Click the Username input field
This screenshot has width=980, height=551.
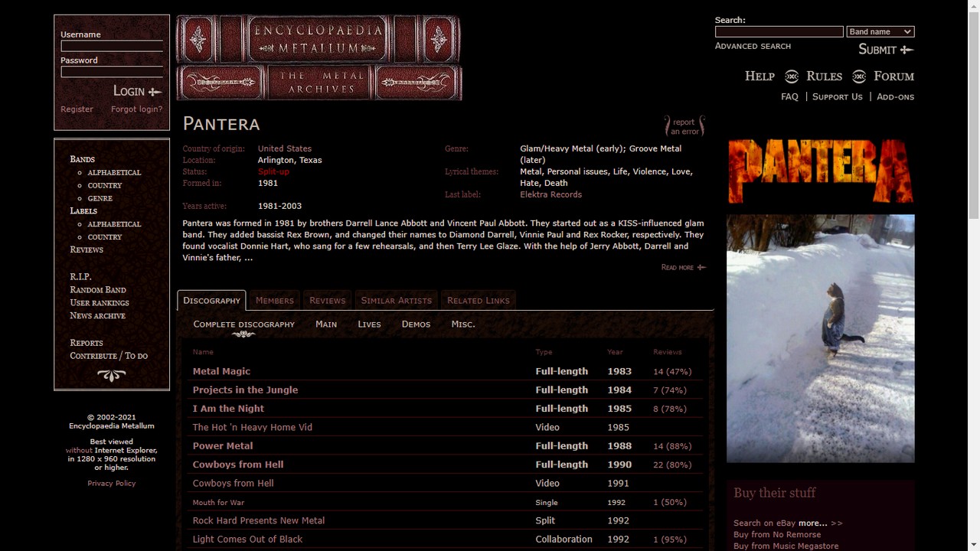coord(112,45)
